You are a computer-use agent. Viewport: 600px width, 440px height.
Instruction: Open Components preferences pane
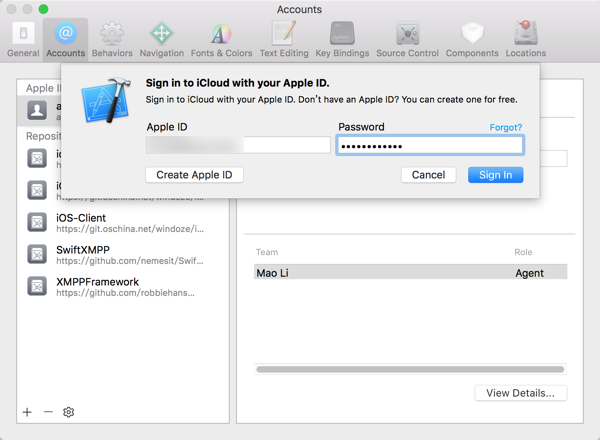point(472,40)
